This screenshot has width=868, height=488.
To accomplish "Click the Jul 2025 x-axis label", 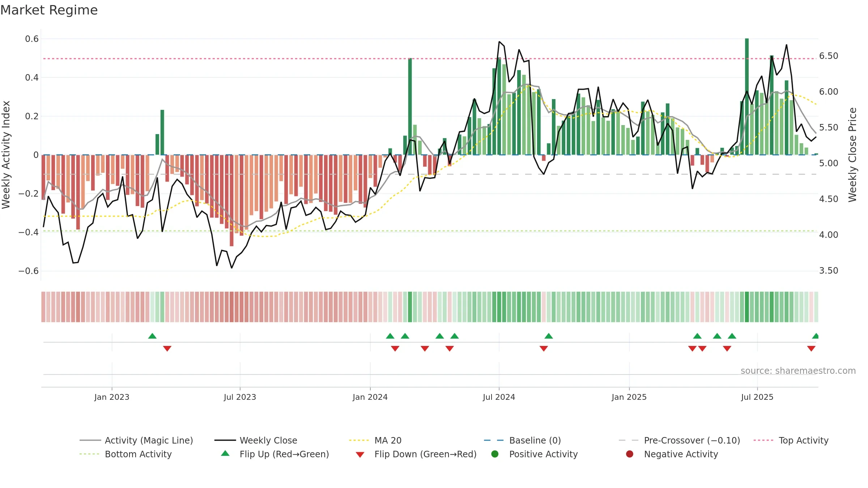I will click(757, 397).
